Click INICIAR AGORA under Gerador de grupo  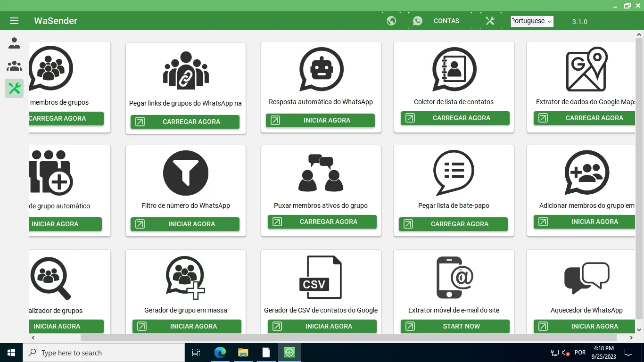pos(187,326)
